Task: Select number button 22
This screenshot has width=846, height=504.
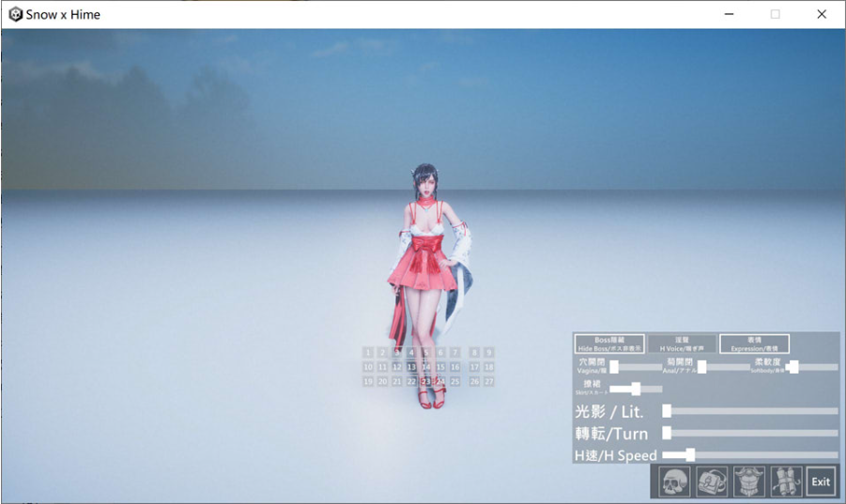Action: coord(411,382)
